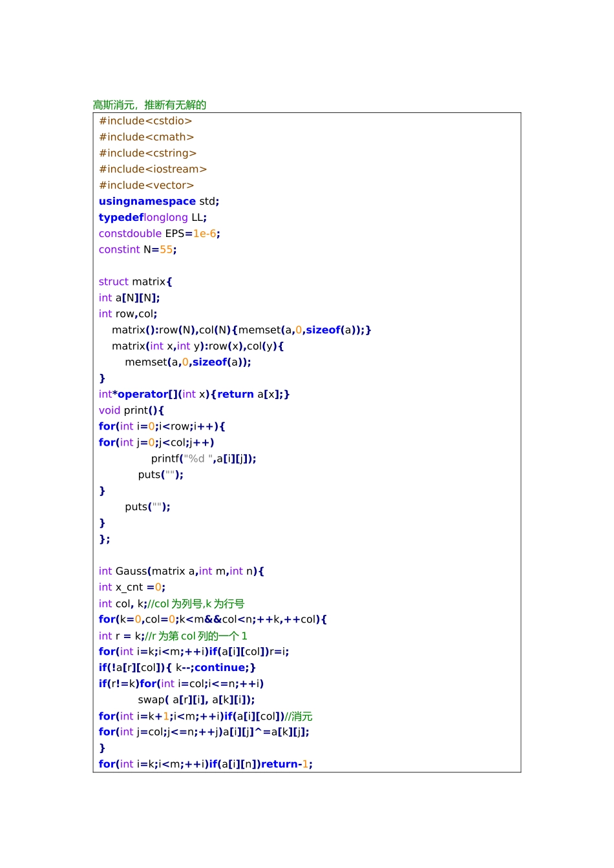Click the for(int i=k+1 line with //消元 comment

(206, 716)
